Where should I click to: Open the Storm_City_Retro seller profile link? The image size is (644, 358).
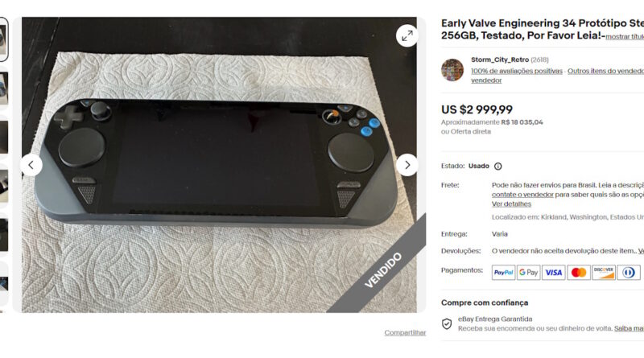(500, 60)
